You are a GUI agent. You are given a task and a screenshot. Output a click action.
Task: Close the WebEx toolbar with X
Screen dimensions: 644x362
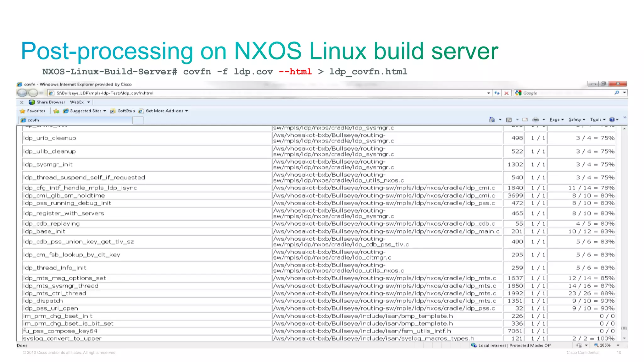22,102
